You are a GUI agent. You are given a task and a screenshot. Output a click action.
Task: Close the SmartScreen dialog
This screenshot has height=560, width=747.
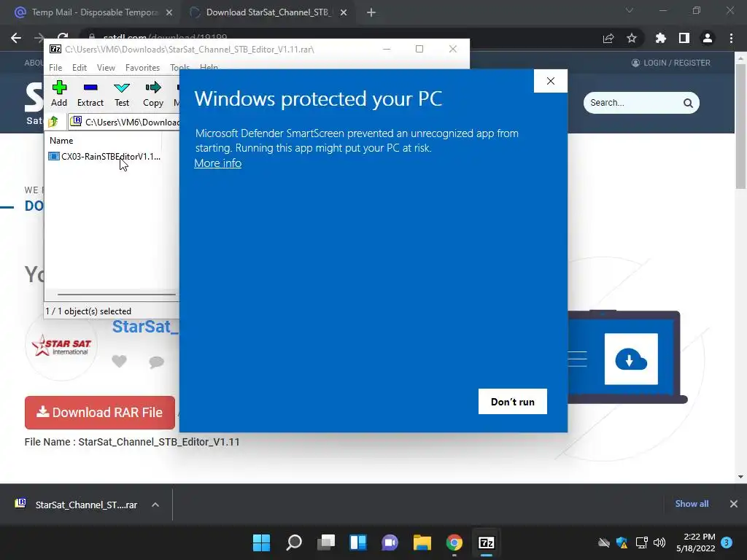click(x=550, y=81)
